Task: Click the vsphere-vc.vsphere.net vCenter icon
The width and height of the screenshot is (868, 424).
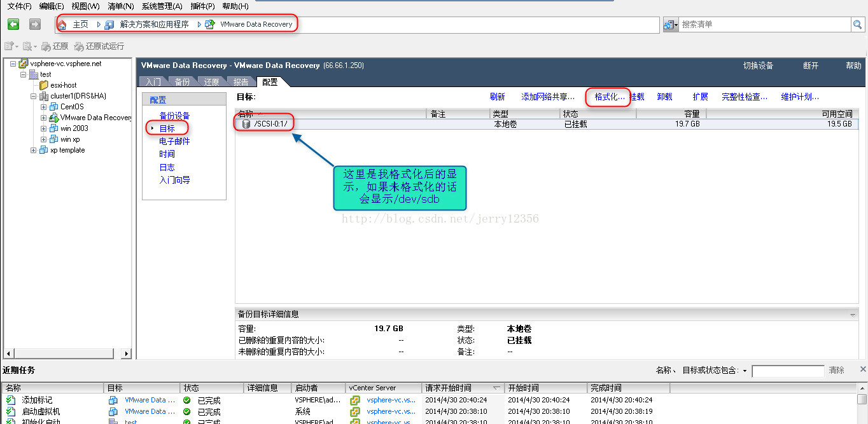Action: 24,64
